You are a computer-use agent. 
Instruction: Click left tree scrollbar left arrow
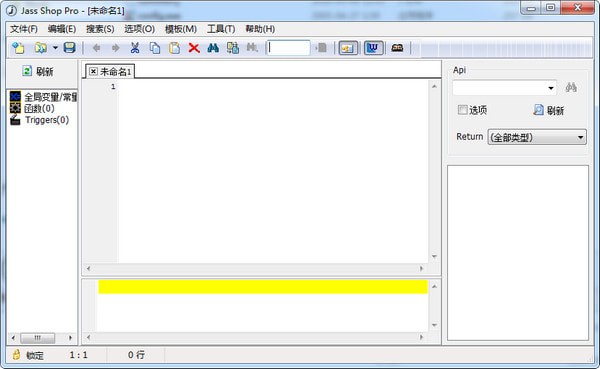13,338
